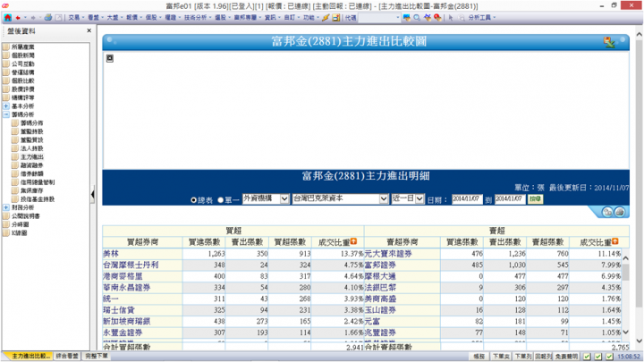The width and height of the screenshot is (644, 362).
Task: Click the end date input field
Action: click(x=510, y=199)
